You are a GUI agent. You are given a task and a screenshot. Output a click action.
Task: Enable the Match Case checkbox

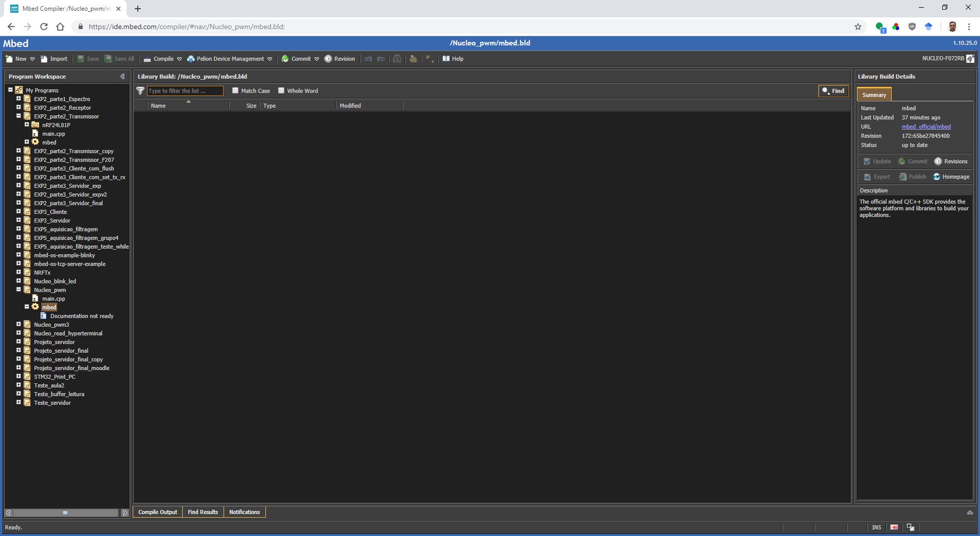tap(235, 90)
